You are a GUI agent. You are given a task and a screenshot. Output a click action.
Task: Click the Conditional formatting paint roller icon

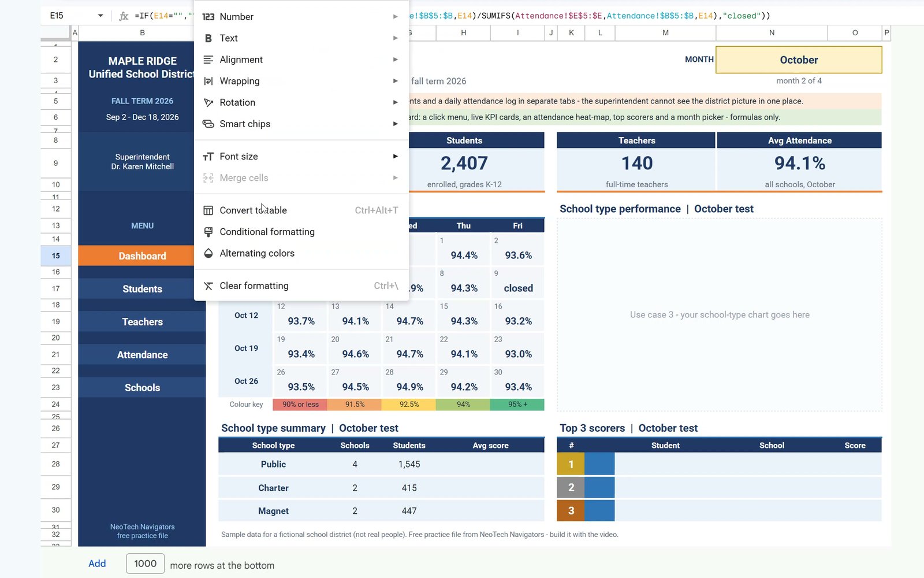click(x=208, y=232)
